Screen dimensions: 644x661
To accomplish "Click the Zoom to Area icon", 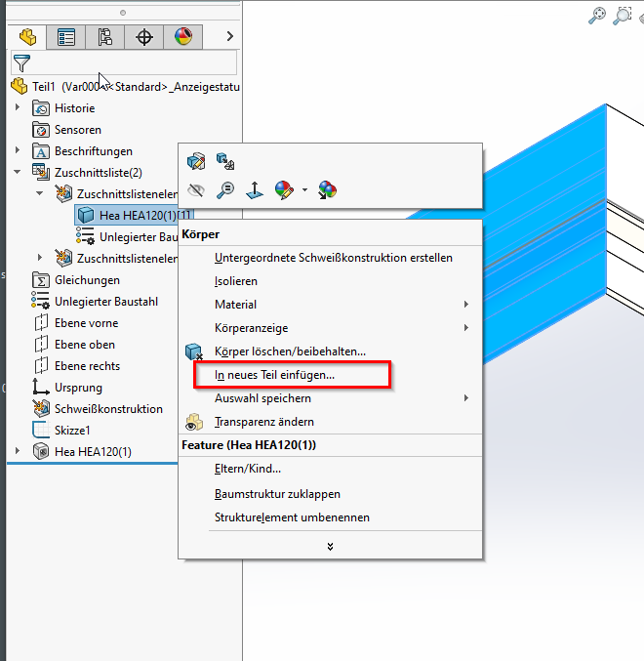I will [x=623, y=17].
